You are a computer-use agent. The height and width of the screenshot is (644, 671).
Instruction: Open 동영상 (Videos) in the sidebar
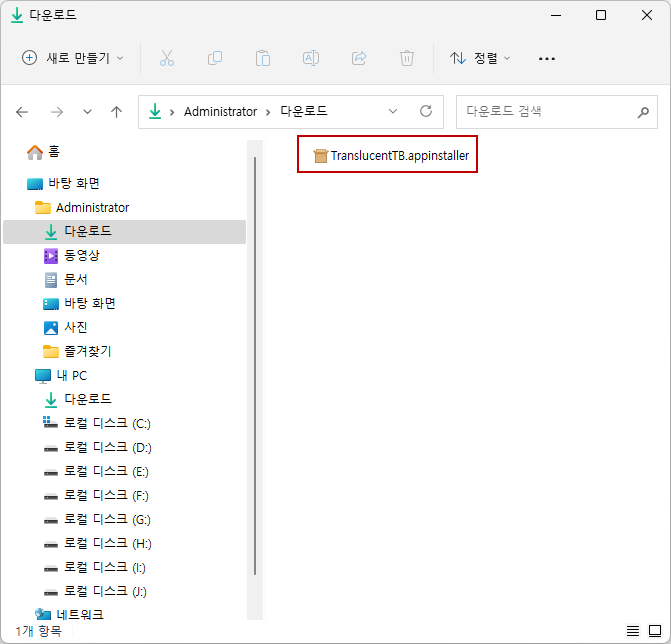tap(72, 256)
